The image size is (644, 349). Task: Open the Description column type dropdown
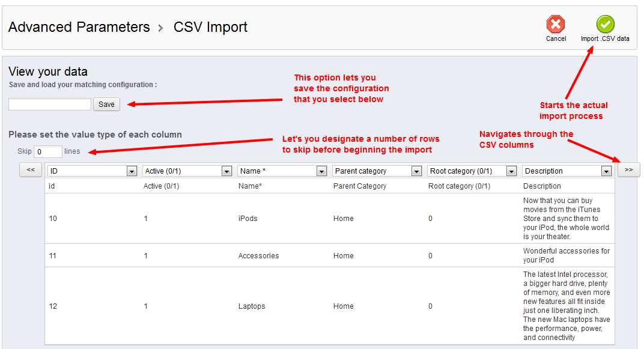click(567, 171)
